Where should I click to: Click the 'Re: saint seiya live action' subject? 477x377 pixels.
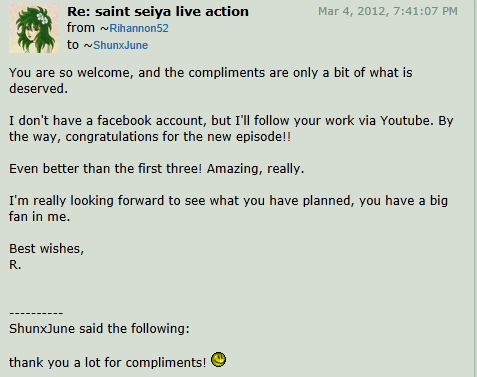158,12
